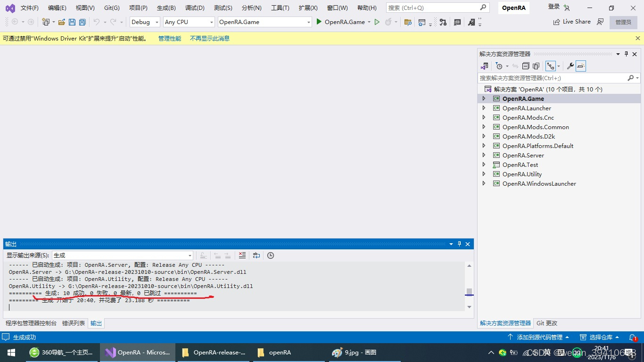This screenshot has width=644, height=362.
Task: Open the OpenRA.Game startup project dropdown
Action: pos(265,22)
